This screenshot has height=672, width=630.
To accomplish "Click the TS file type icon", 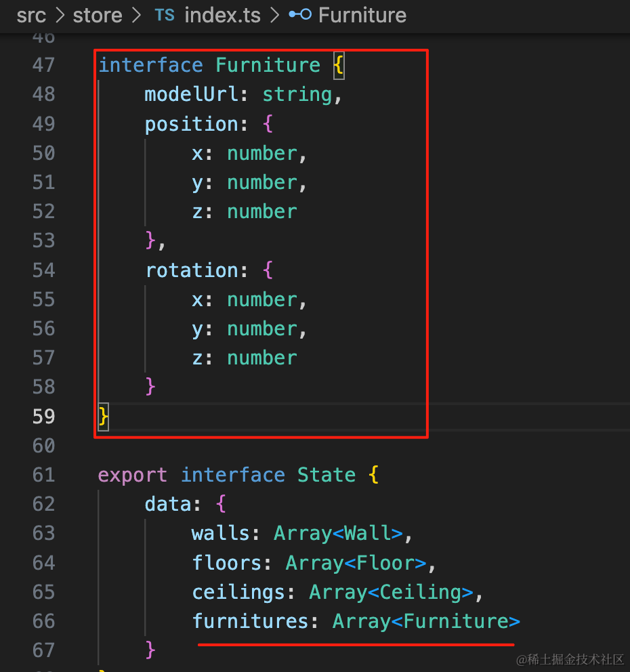I will 165,16.
